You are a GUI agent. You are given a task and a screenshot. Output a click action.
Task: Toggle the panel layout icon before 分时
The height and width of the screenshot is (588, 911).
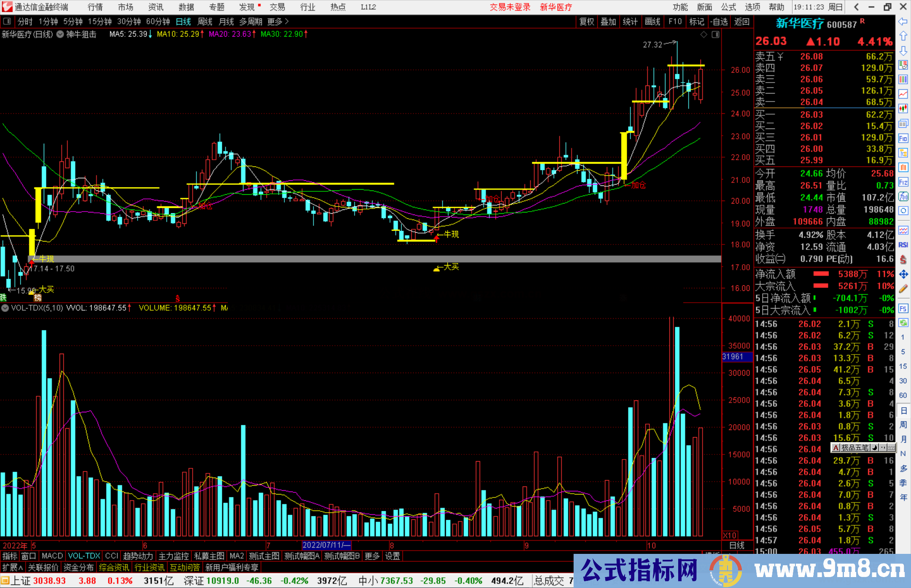(x=7, y=21)
